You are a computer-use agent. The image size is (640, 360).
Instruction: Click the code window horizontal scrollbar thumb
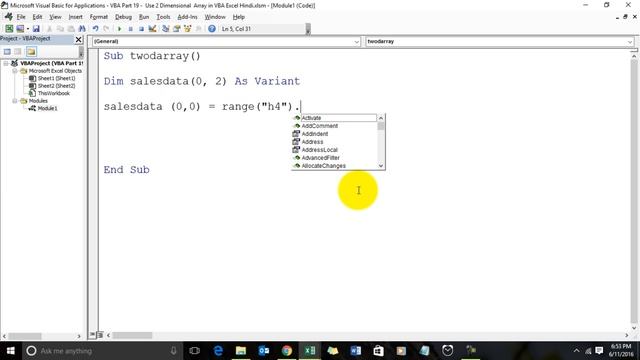[132, 335]
